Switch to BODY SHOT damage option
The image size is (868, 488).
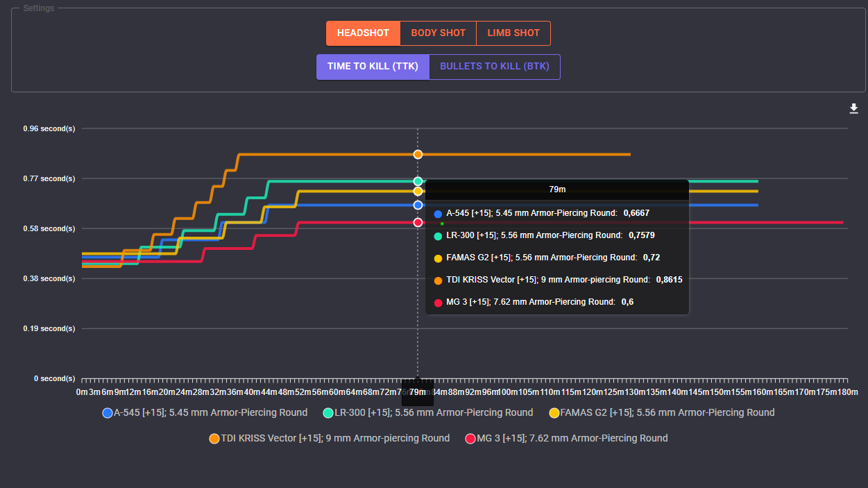tap(439, 33)
